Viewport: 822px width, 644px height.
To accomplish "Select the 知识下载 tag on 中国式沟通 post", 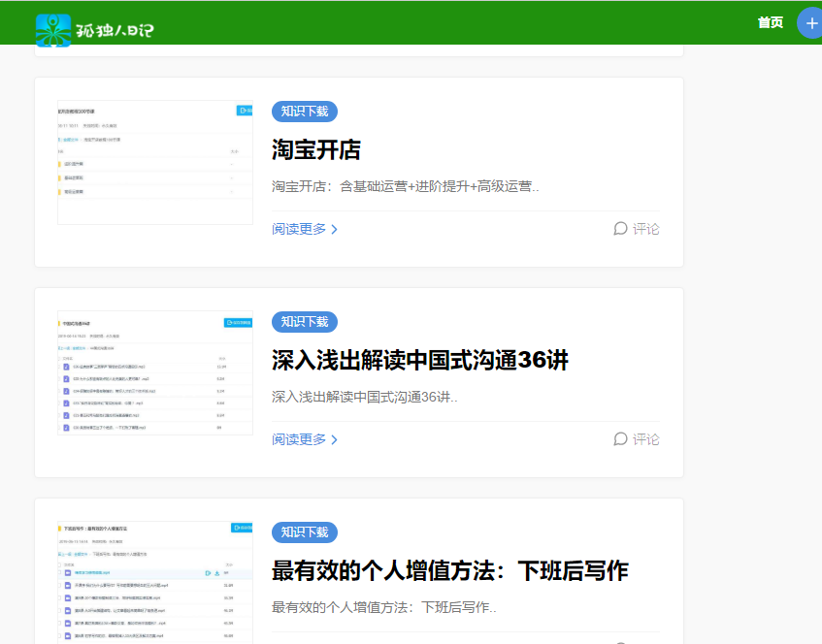I will (x=305, y=321).
